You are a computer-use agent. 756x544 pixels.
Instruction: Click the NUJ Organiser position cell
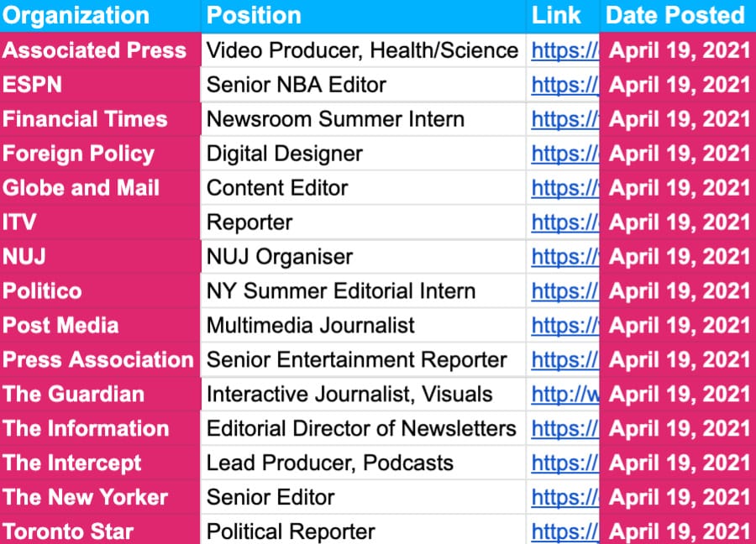coord(280,257)
